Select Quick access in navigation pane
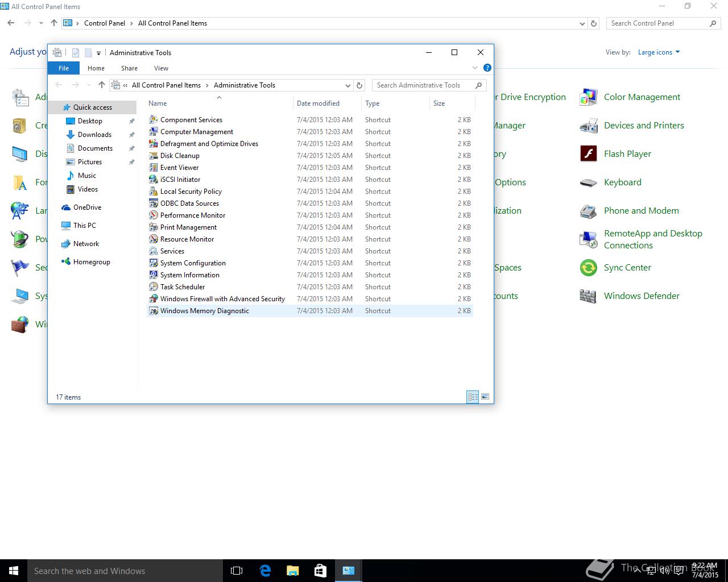 pyautogui.click(x=92, y=107)
